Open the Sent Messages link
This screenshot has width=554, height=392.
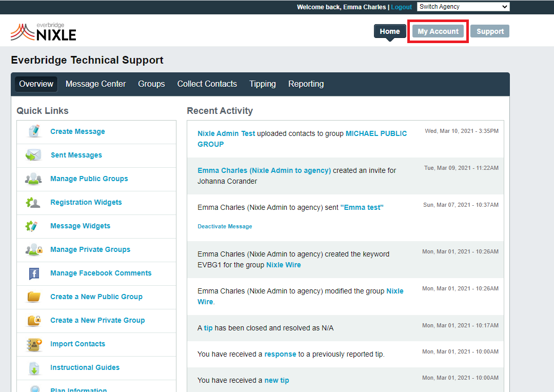(76, 155)
